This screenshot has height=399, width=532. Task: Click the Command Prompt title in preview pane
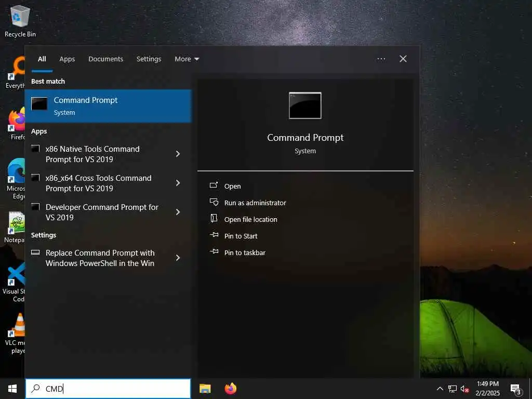click(x=305, y=138)
